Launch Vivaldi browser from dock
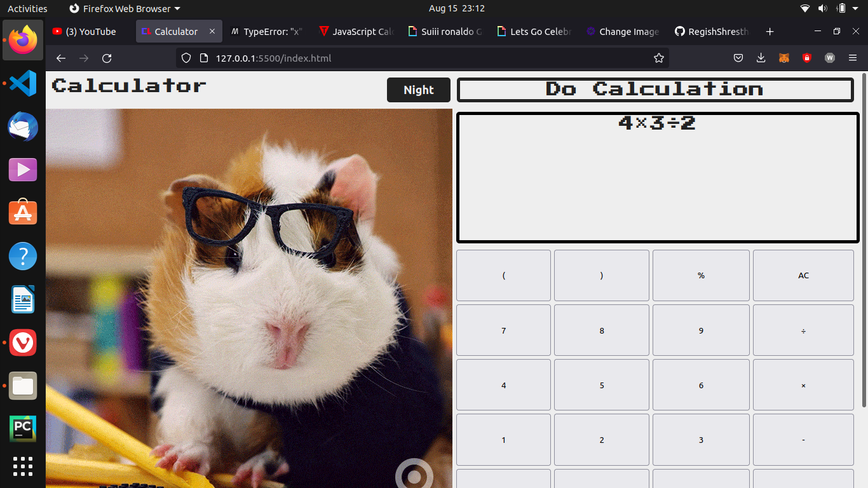The height and width of the screenshot is (488, 868). point(23,342)
